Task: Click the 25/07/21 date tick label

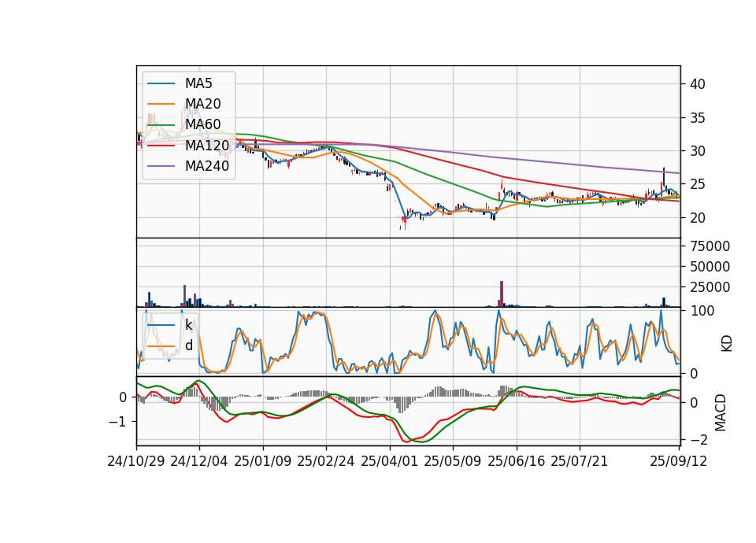Action: (x=580, y=461)
